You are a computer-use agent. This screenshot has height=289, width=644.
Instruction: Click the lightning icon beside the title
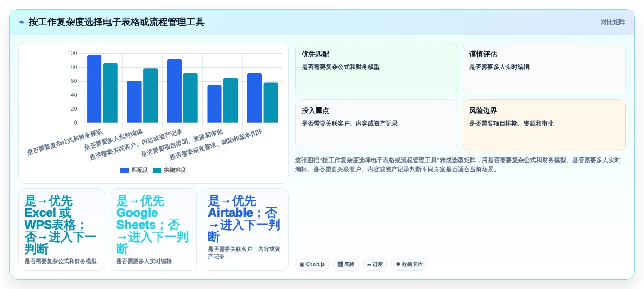point(22,22)
